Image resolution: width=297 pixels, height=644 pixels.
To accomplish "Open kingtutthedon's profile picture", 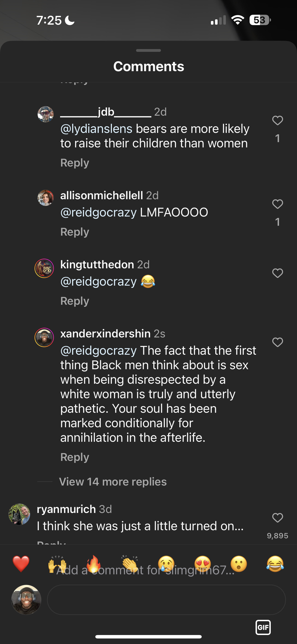I will (x=44, y=268).
